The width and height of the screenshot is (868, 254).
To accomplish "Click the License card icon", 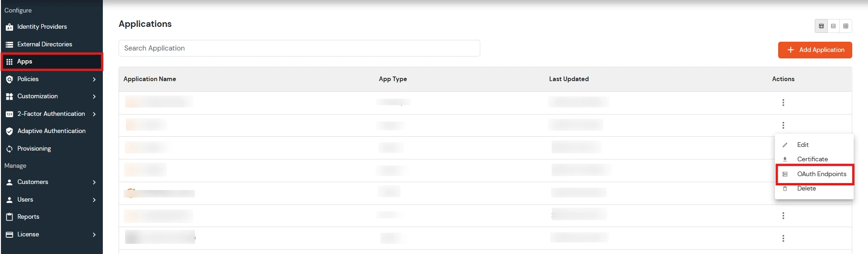I will (x=9, y=235).
